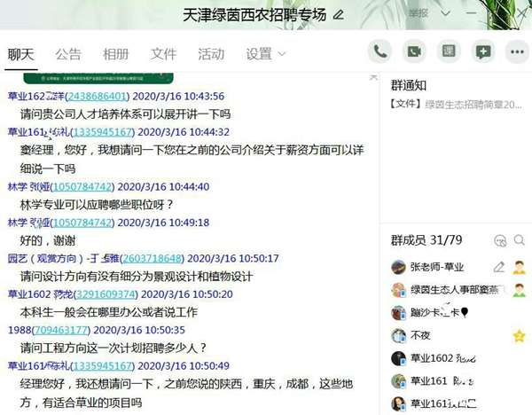
Task: Edit nickname pencil next to 张老师-草业
Action: [x=499, y=266]
